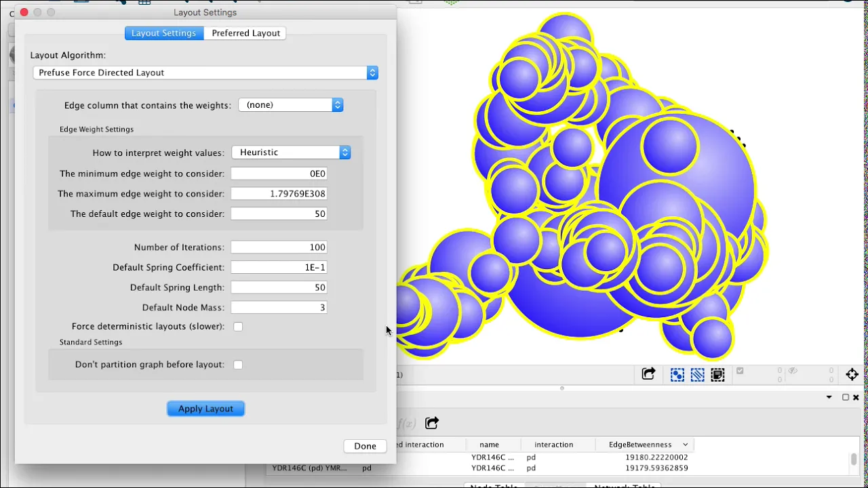Click the Done button
Image resolution: width=868 pixels, height=488 pixels.
(x=365, y=446)
